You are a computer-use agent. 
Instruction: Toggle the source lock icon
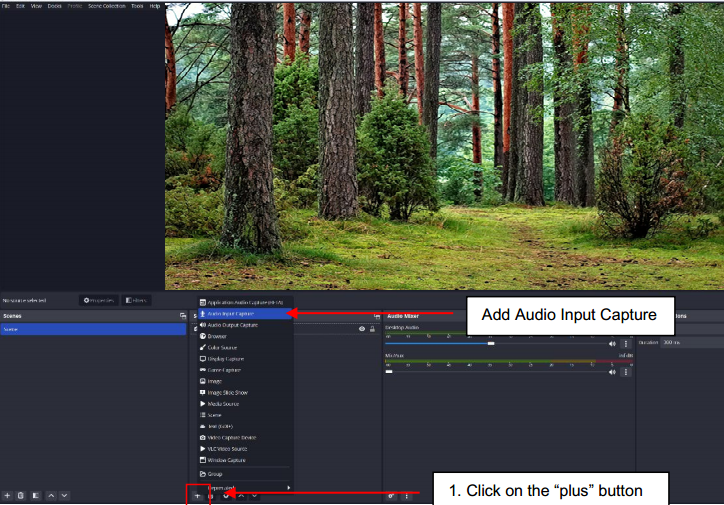tap(372, 329)
